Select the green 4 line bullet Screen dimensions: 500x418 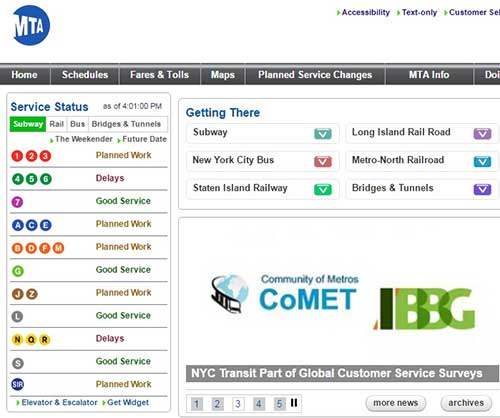[x=18, y=179]
